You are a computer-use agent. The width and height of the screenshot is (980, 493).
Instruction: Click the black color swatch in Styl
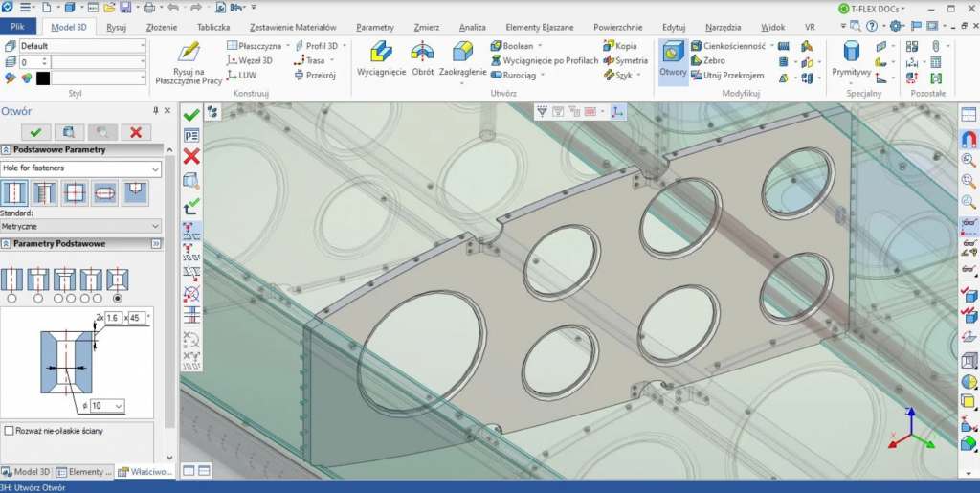(43, 78)
